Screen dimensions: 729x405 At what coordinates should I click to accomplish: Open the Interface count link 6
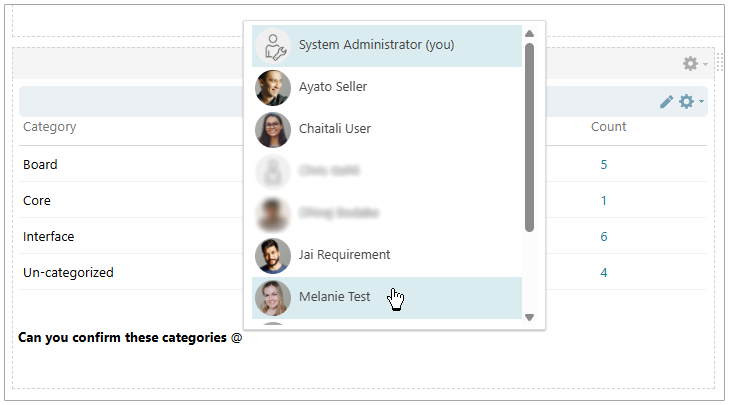(604, 237)
